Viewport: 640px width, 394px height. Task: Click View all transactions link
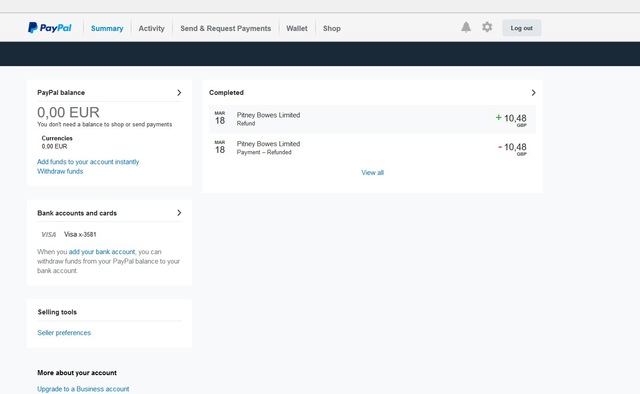pos(372,173)
